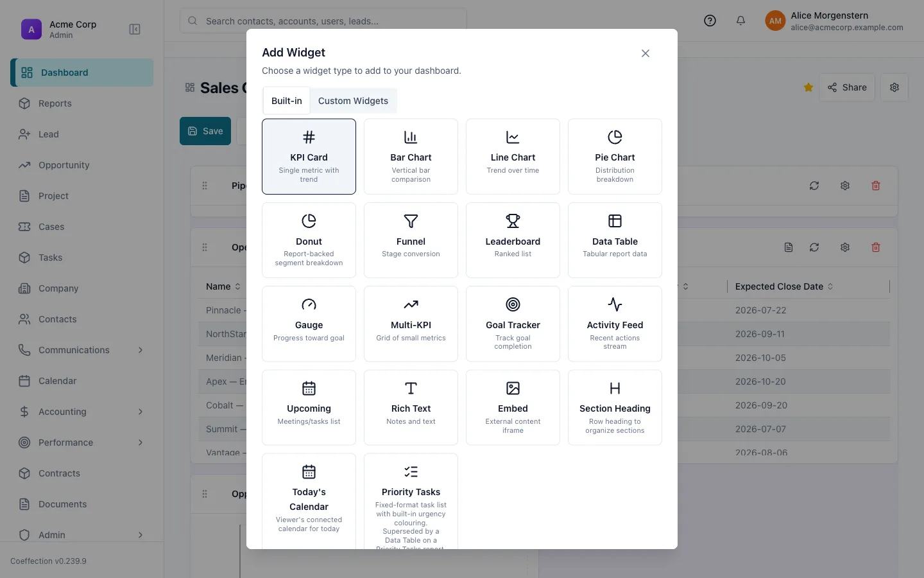Select the Built-in tab
This screenshot has width=924, height=578.
click(x=287, y=101)
